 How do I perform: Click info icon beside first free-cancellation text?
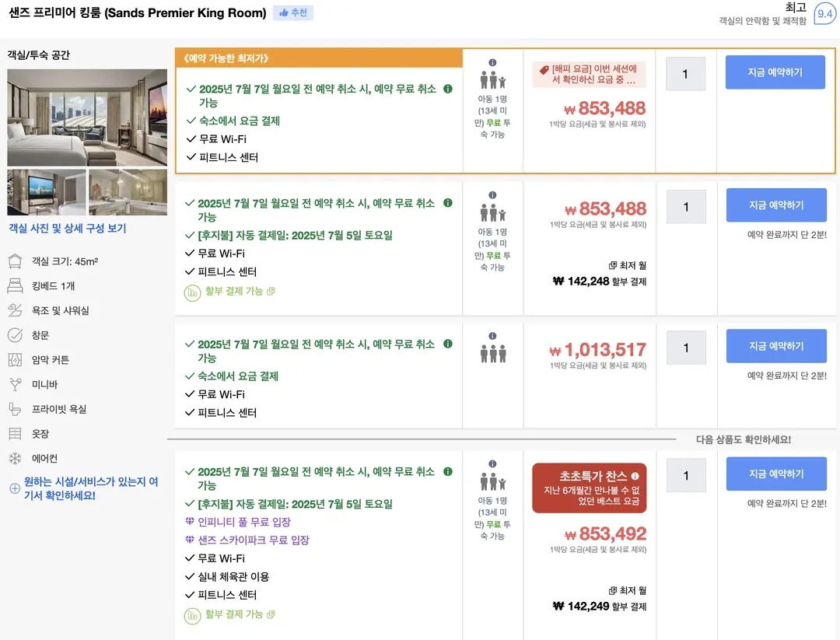click(448, 89)
